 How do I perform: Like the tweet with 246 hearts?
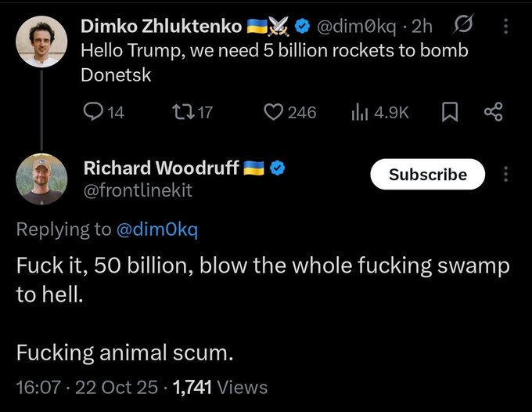(273, 113)
